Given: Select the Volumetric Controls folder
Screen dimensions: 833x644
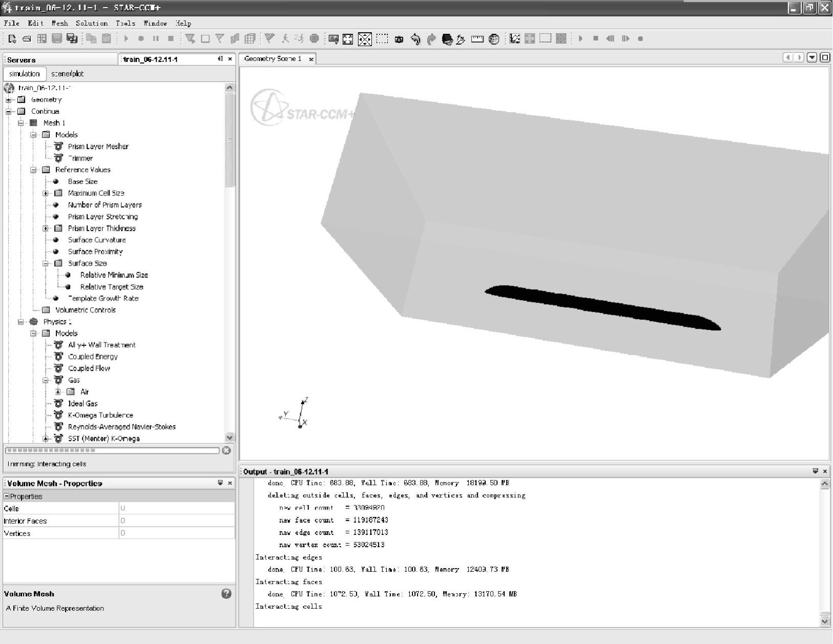Looking at the screenshot, I should coord(85,310).
